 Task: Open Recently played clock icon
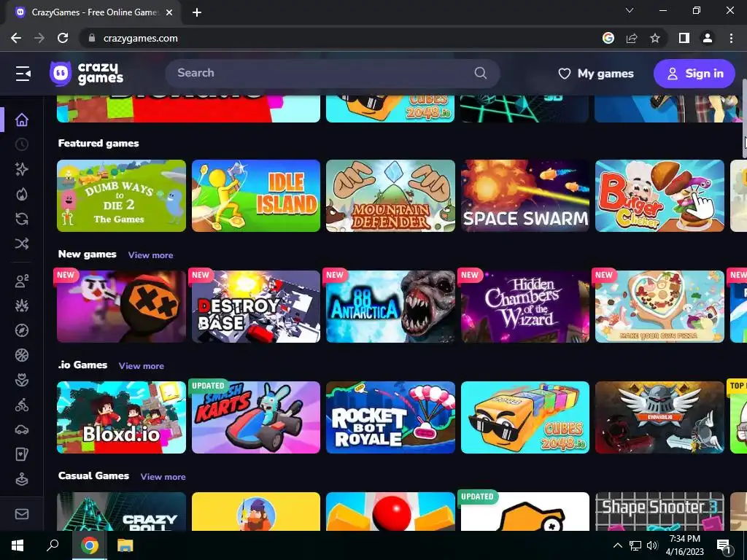(22, 144)
